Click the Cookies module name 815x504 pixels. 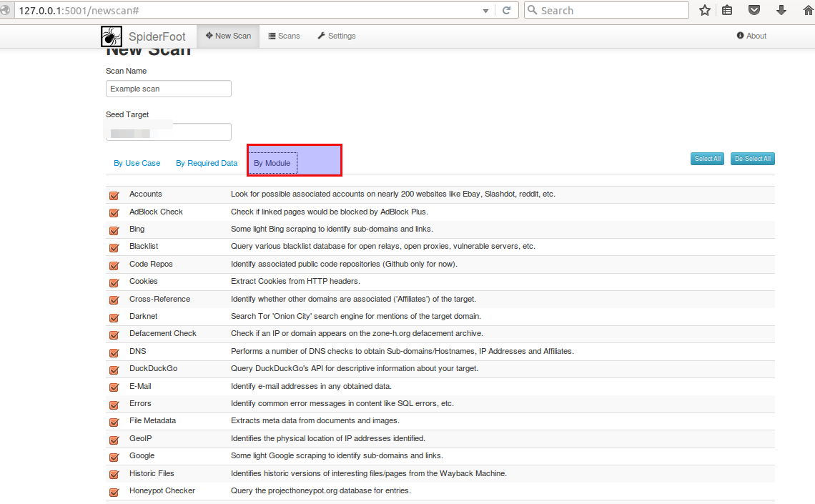pos(144,281)
